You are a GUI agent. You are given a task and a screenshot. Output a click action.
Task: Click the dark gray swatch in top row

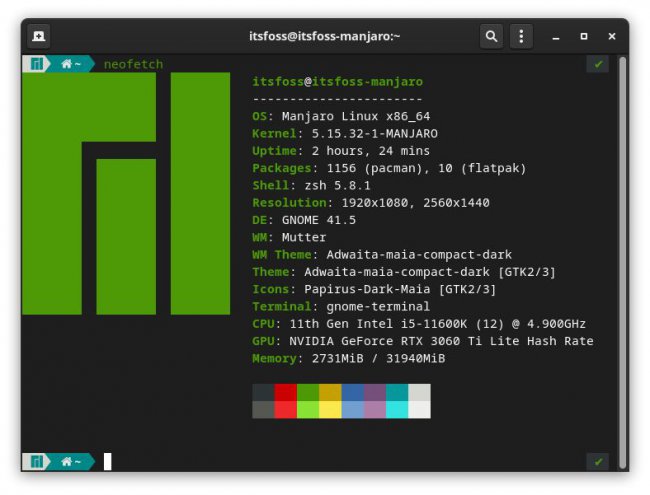(x=263, y=393)
